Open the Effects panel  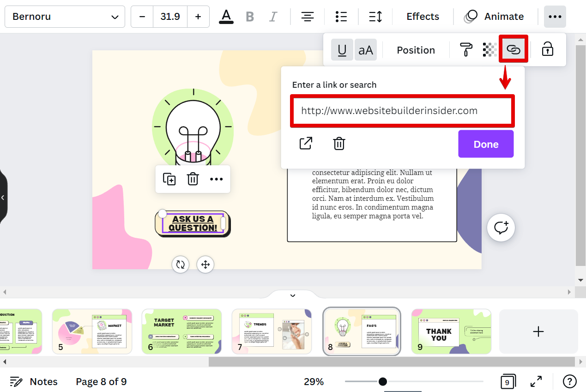422,17
